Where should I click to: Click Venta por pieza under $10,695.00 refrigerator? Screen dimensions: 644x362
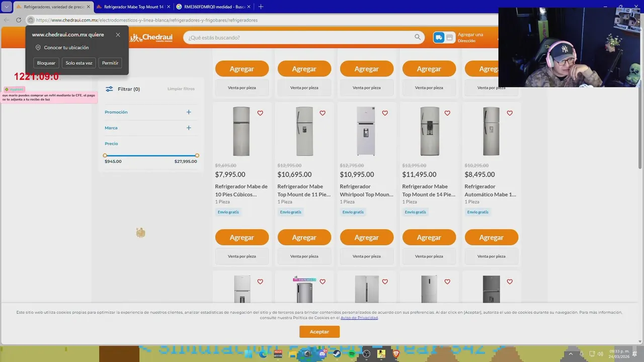tap(304, 256)
